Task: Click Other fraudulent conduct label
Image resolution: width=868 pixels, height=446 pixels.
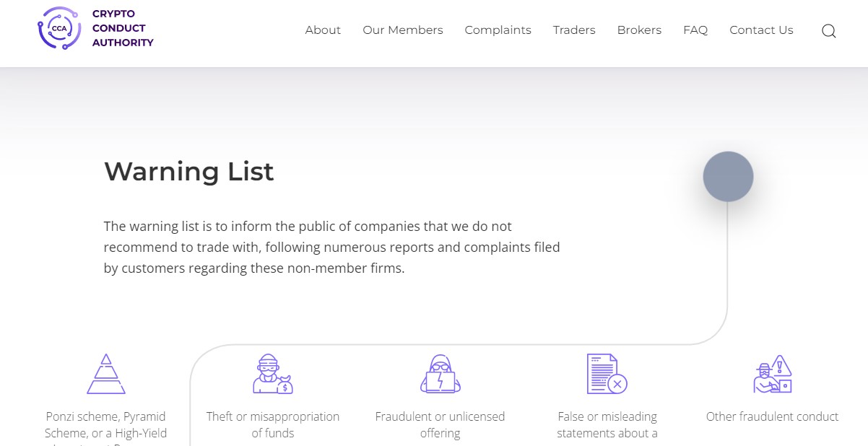Action: (772, 416)
